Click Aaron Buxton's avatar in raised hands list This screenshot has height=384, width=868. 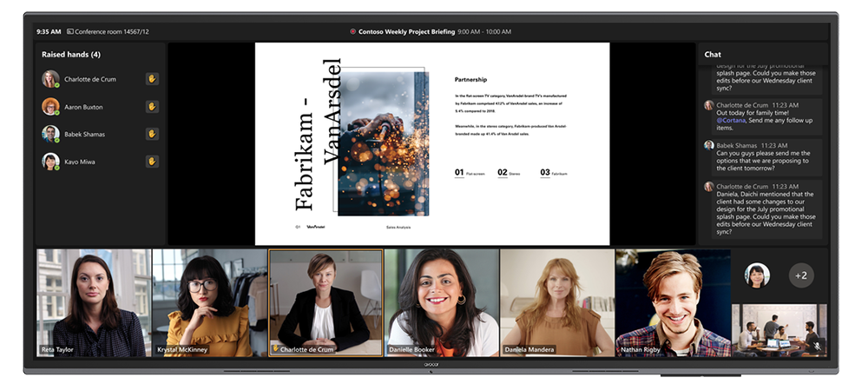(50, 106)
